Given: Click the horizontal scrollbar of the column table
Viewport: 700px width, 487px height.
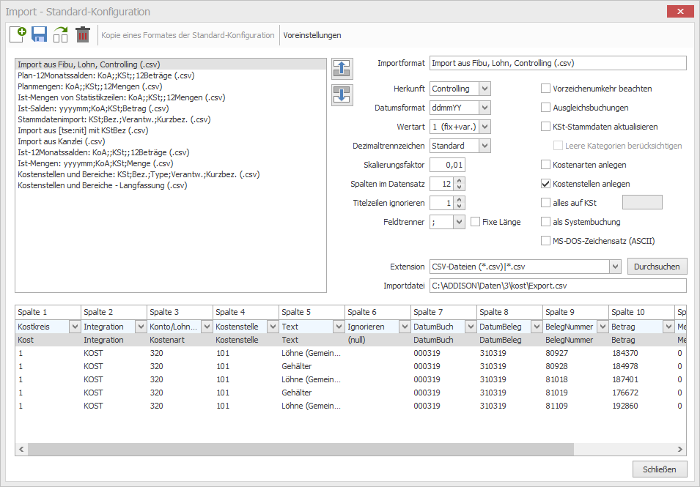Looking at the screenshot, I should [301, 449].
